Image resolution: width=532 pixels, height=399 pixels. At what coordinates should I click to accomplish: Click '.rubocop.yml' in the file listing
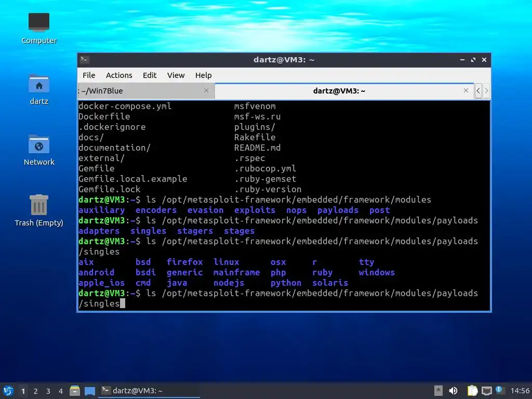click(x=265, y=169)
